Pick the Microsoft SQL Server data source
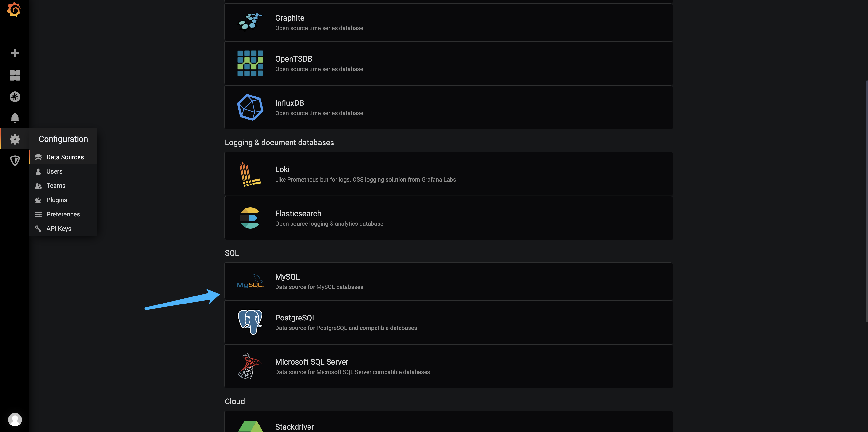Screen dimensions: 868x432 click(x=448, y=366)
